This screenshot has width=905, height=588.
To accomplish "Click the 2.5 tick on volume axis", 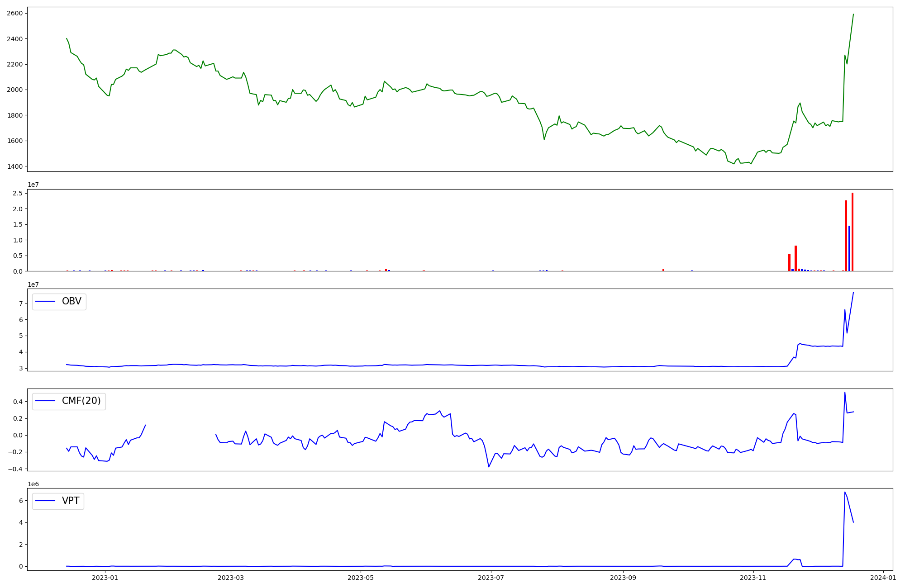I will 18,194.
